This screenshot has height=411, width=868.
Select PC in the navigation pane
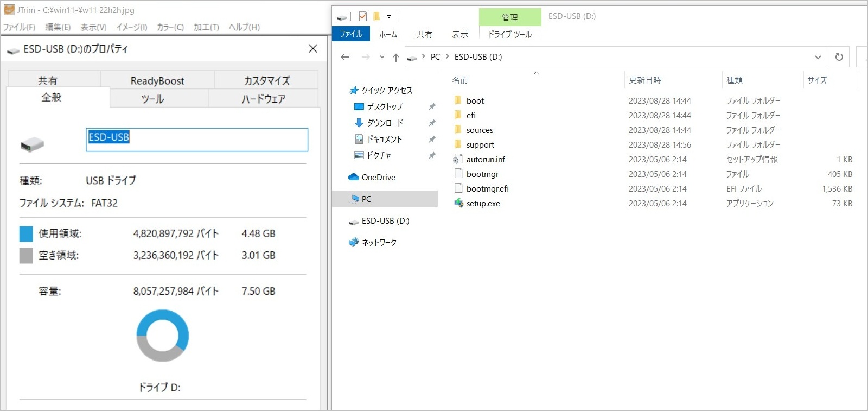[x=385, y=199]
